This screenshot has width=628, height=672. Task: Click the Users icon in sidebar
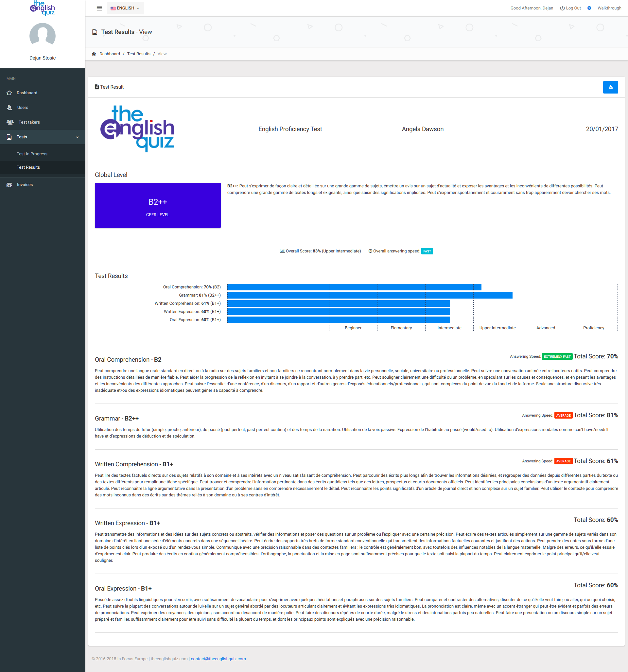click(x=9, y=108)
